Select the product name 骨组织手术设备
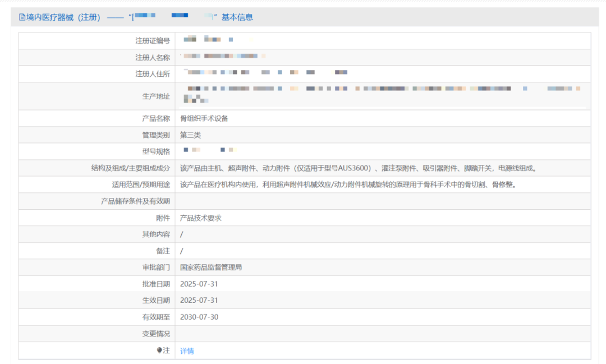Image resolution: width=606 pixels, height=364 pixels. click(204, 118)
